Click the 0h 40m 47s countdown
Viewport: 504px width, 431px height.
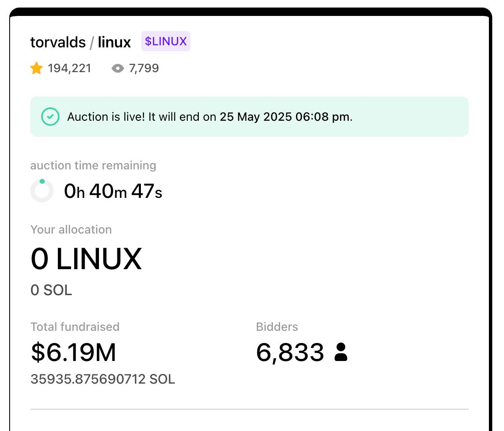(x=113, y=192)
